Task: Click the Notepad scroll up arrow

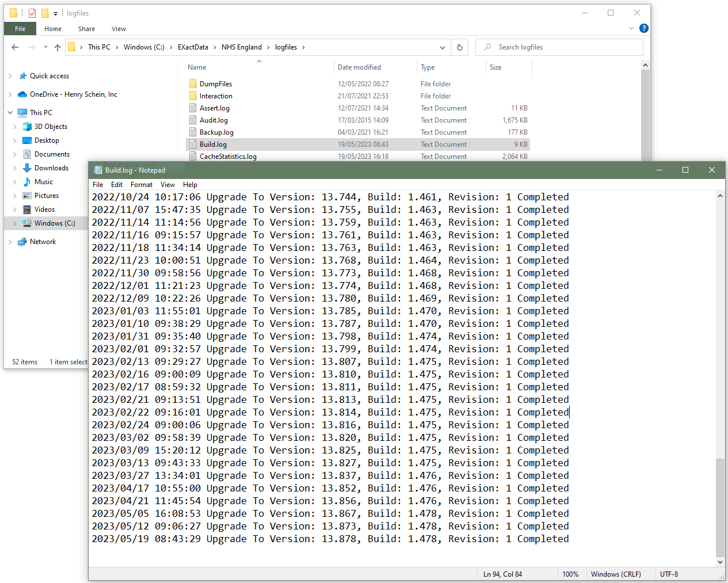Action: coord(721,196)
